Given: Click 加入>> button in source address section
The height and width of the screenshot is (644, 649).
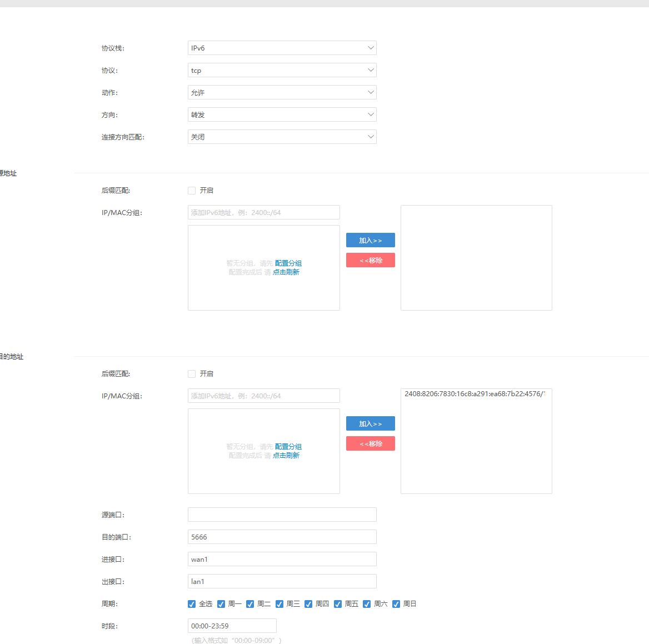Looking at the screenshot, I should point(370,240).
